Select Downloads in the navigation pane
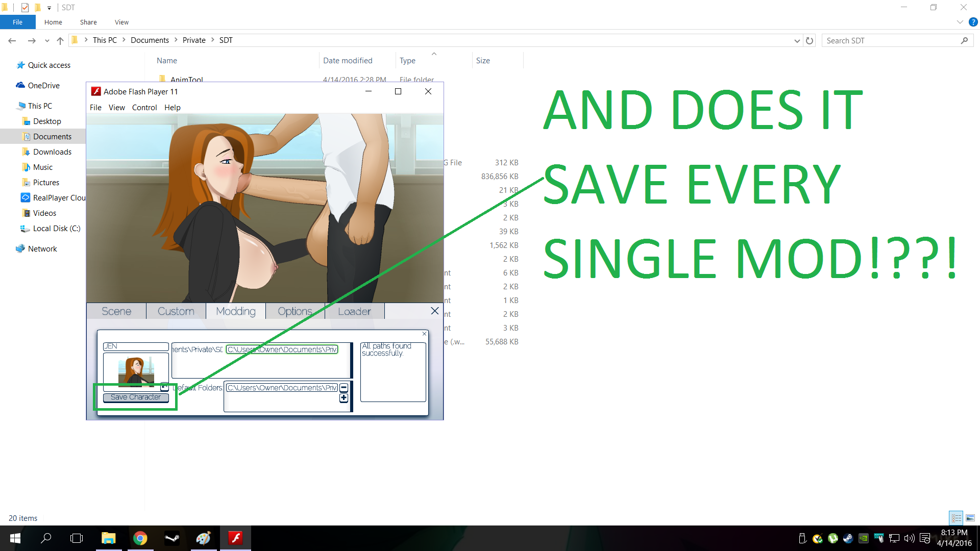980x551 pixels. coord(52,152)
